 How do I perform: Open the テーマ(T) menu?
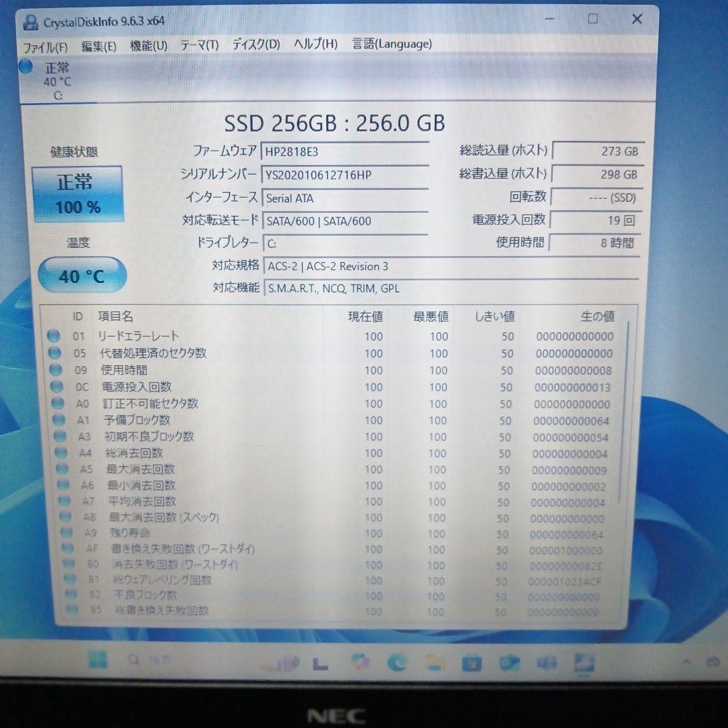pos(199,44)
